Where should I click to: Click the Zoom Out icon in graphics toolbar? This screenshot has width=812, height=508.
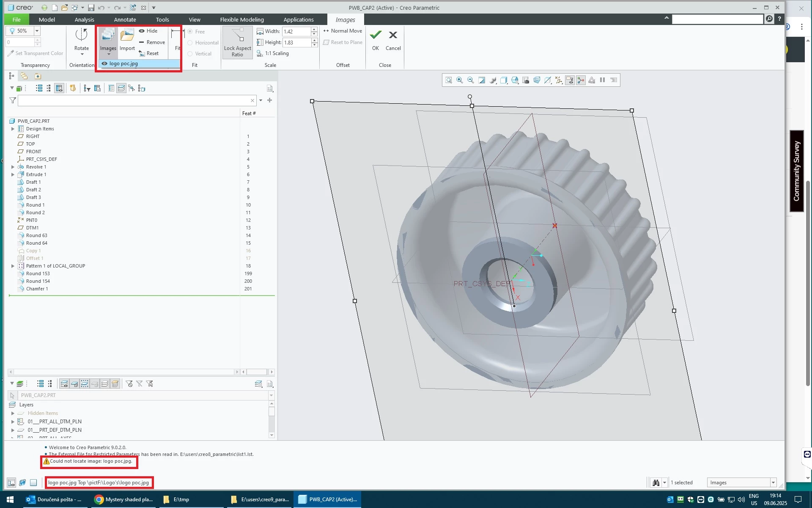[x=471, y=80]
